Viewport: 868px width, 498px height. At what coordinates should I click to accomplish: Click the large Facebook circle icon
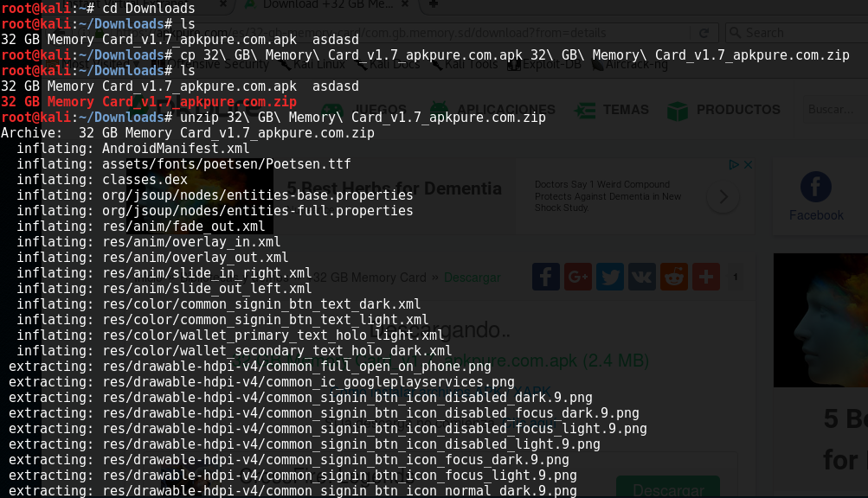coord(815,188)
